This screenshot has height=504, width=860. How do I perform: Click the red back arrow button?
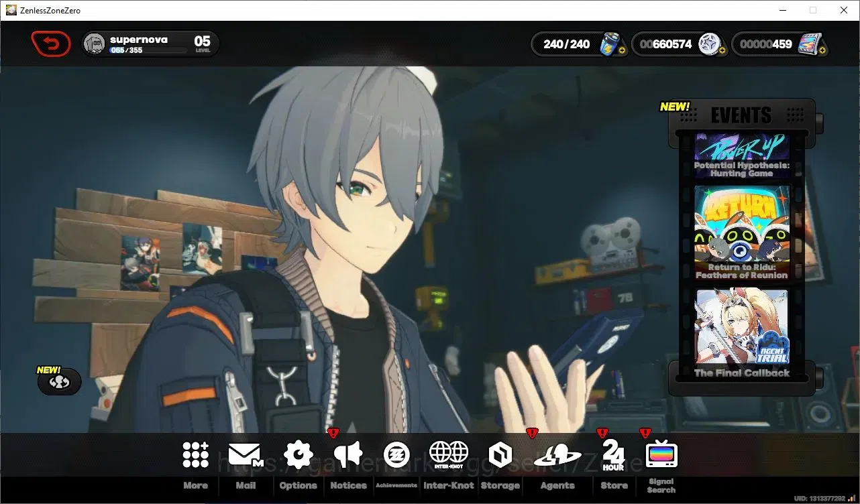(x=51, y=44)
